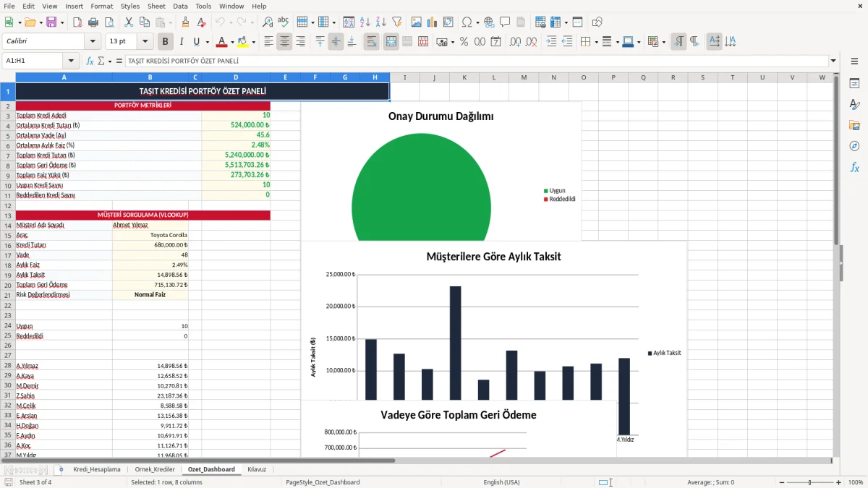Image resolution: width=868 pixels, height=488 pixels.
Task: Open the Sidebar Properties deck
Action: tap(854, 84)
